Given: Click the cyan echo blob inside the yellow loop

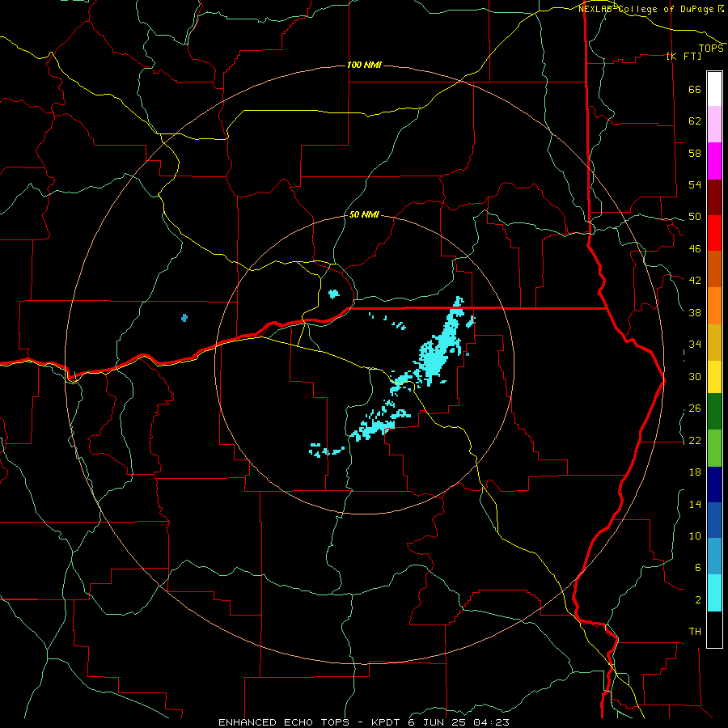Looking at the screenshot, I should (x=333, y=294).
